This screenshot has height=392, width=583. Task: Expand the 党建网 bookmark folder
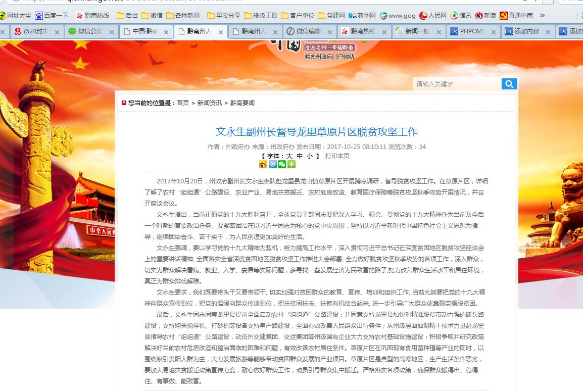(331, 15)
